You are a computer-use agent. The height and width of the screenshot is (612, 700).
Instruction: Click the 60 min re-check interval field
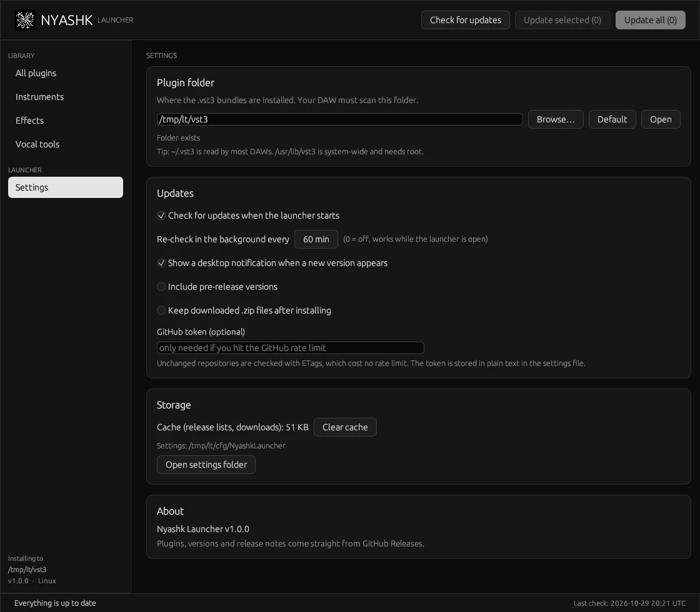pos(316,239)
